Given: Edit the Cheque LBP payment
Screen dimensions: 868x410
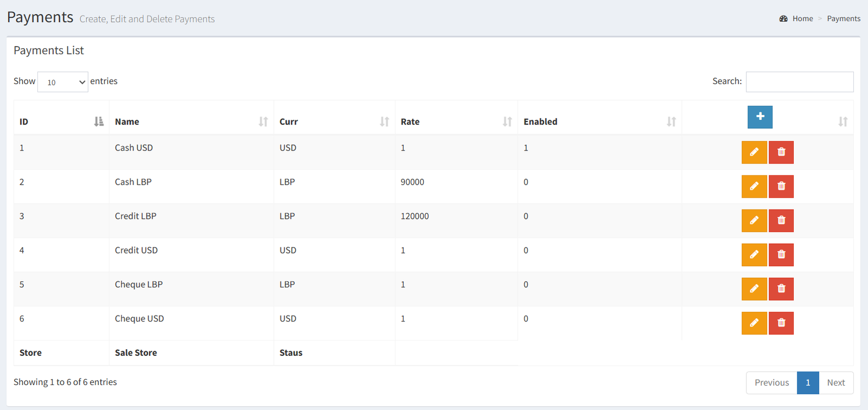Looking at the screenshot, I should [x=754, y=289].
